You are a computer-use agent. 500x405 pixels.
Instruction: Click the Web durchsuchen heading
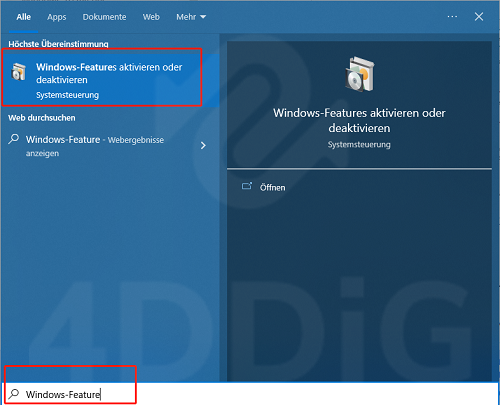(x=42, y=118)
